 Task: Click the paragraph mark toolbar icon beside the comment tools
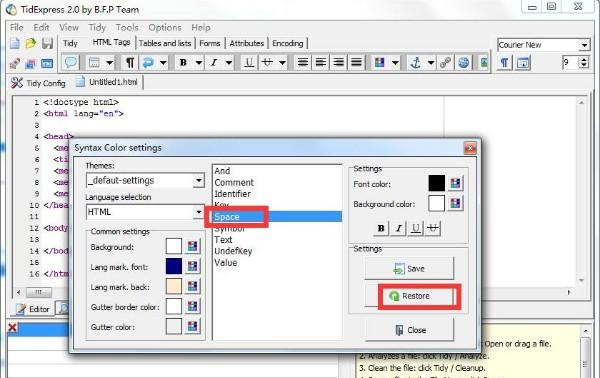(130, 62)
